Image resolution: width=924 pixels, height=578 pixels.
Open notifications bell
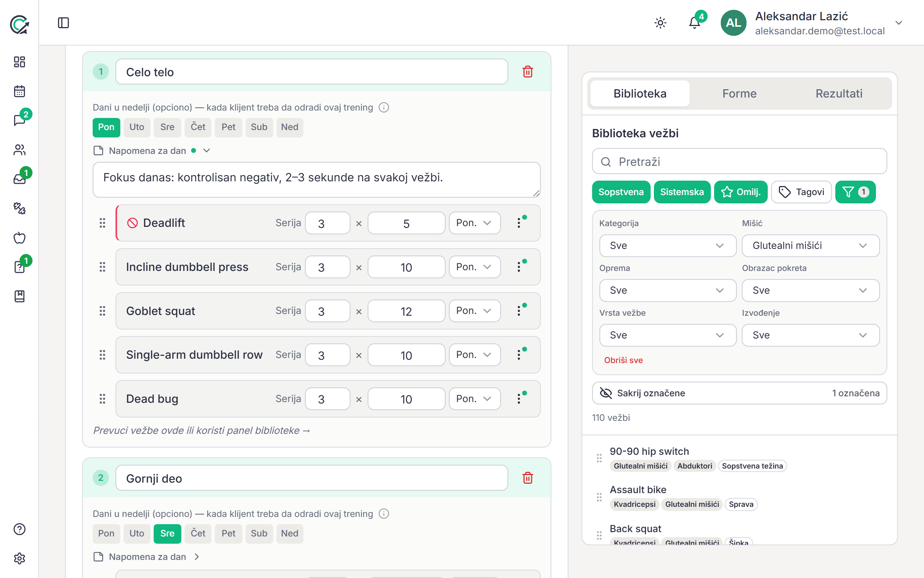click(694, 23)
